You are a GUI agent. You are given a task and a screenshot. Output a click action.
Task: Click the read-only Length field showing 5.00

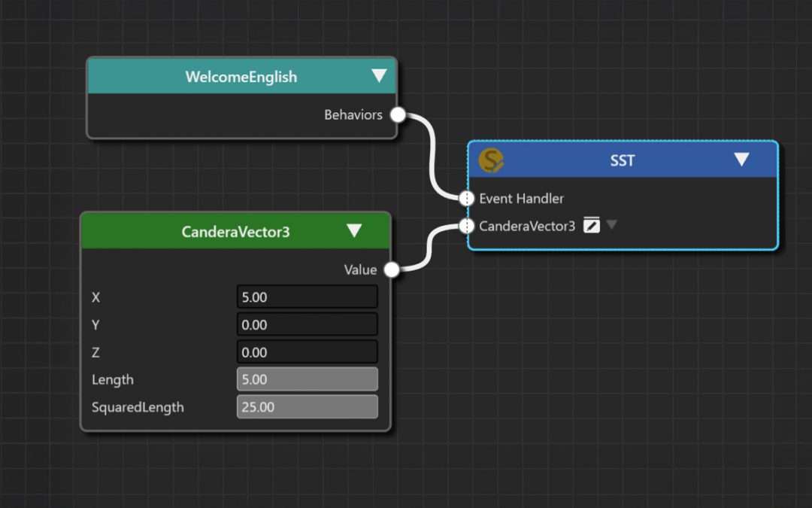coord(307,379)
